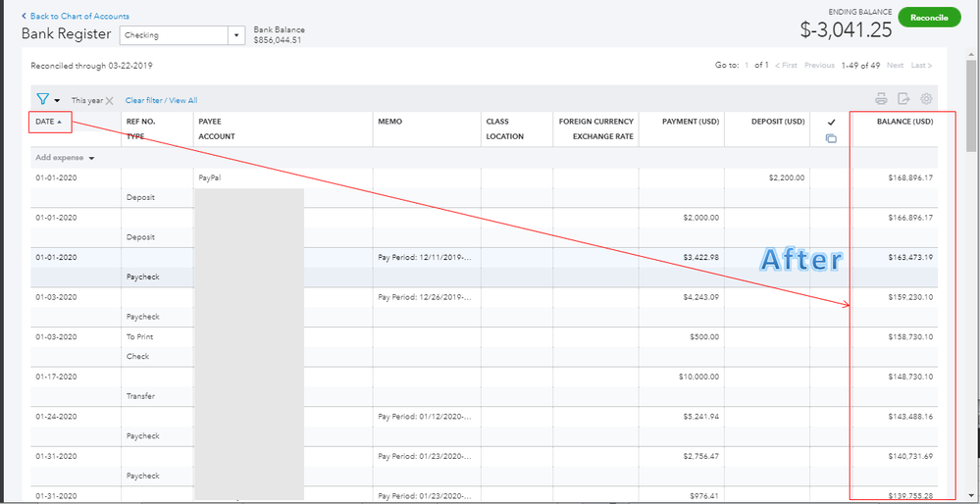Open register settings gear icon

point(926,99)
